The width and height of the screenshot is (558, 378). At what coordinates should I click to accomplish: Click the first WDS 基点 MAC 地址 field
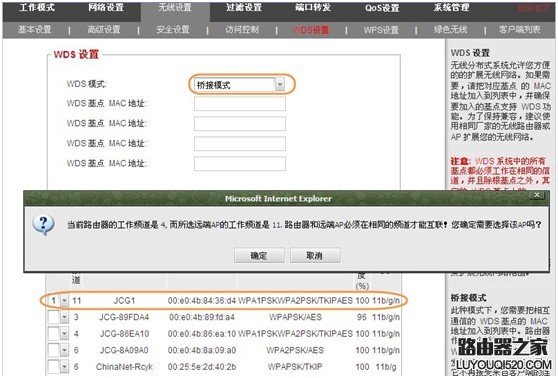pyautogui.click(x=239, y=104)
